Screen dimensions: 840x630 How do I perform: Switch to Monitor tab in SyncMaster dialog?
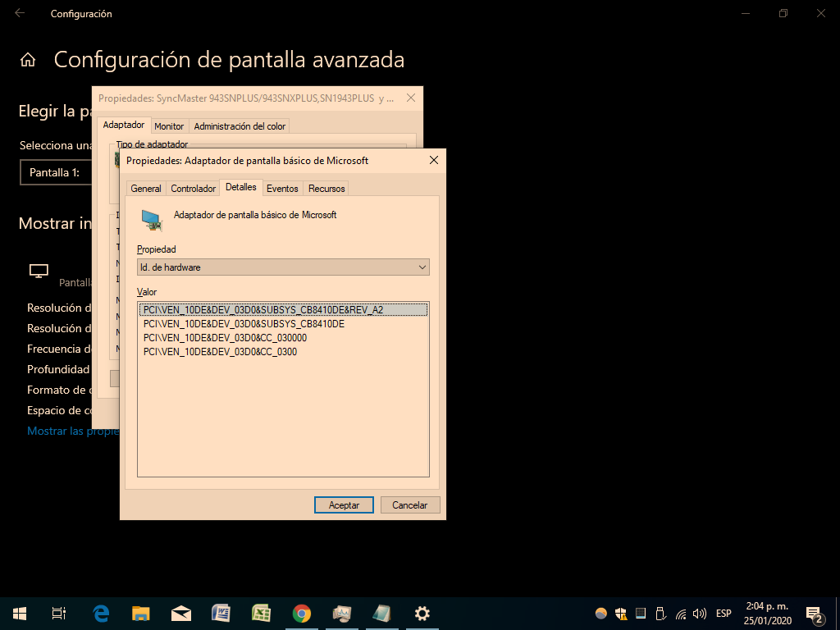pyautogui.click(x=169, y=126)
